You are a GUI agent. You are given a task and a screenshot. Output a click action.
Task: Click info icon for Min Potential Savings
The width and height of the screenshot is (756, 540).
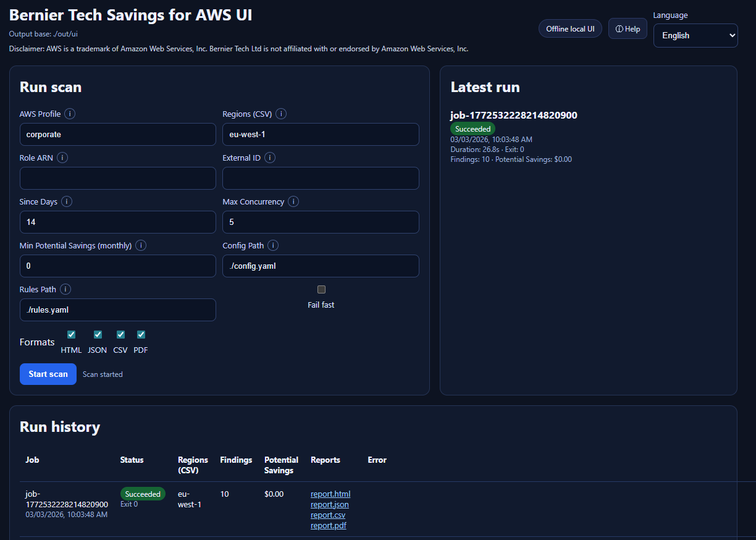[141, 245]
